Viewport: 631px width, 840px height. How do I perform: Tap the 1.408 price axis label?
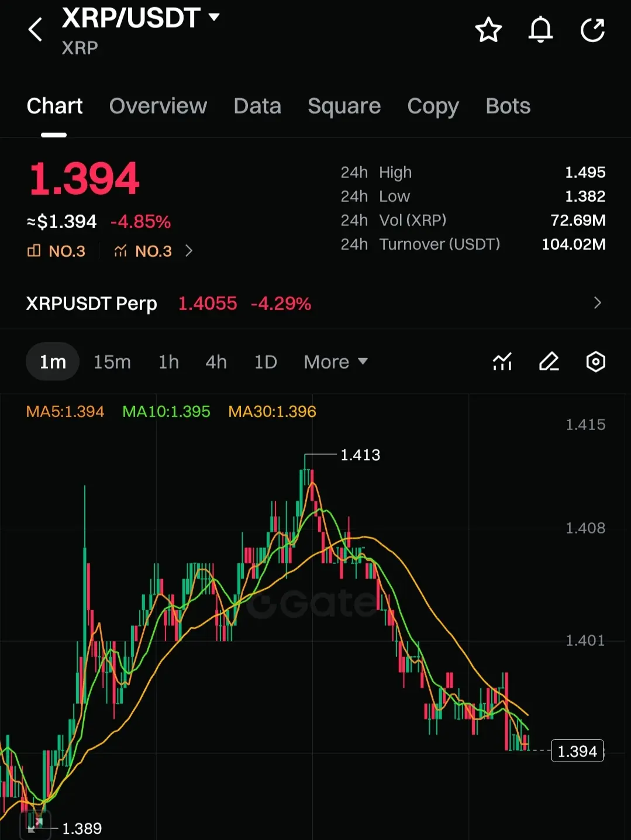coord(585,528)
